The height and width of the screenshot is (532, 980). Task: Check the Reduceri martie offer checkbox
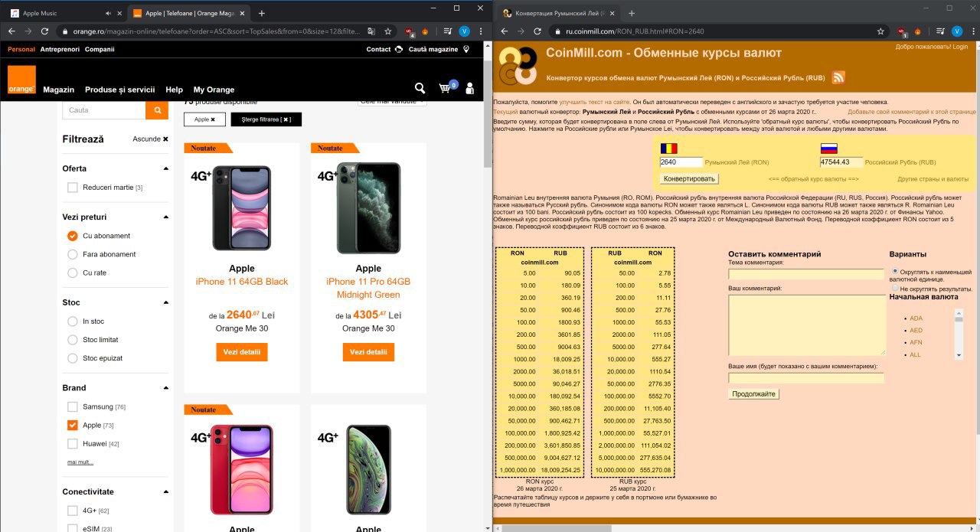(73, 188)
